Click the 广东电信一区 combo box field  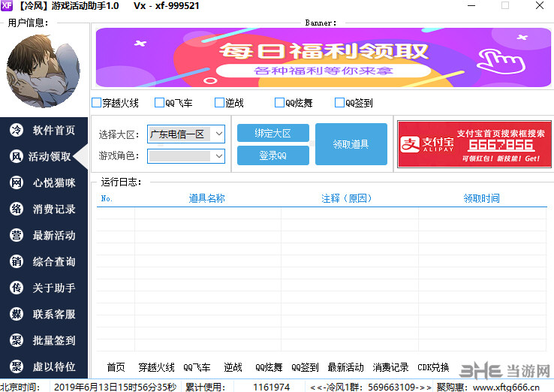pos(186,134)
